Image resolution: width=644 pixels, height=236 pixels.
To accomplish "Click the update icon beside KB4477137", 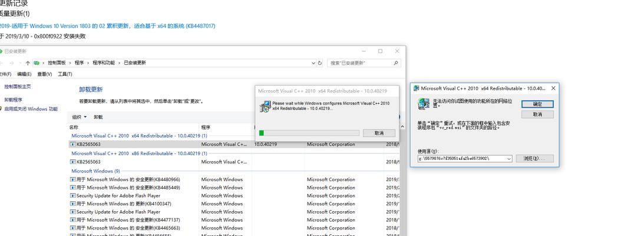I will [x=73, y=220].
